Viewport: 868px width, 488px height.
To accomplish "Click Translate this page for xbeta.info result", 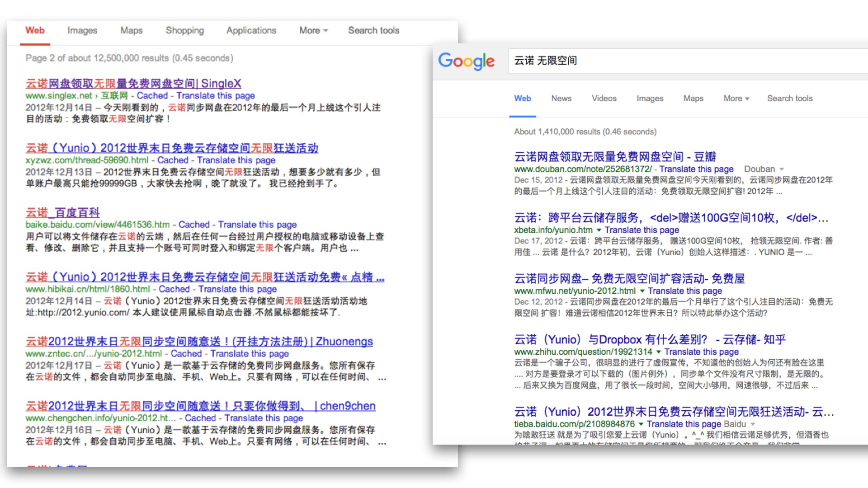I will pos(642,230).
